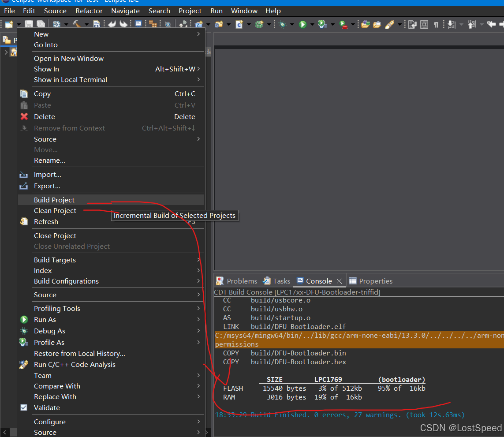The height and width of the screenshot is (437, 504).
Task: Open dropdown arrow beside Search highlighter icon
Action: point(399,24)
